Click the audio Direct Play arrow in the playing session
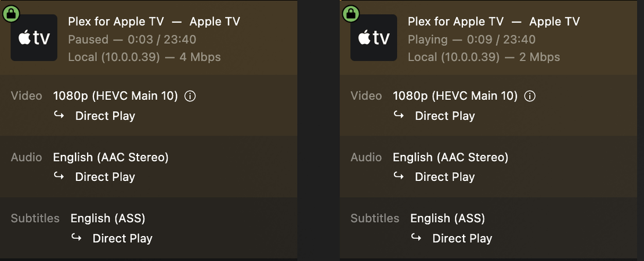The image size is (644, 261). [x=399, y=176]
